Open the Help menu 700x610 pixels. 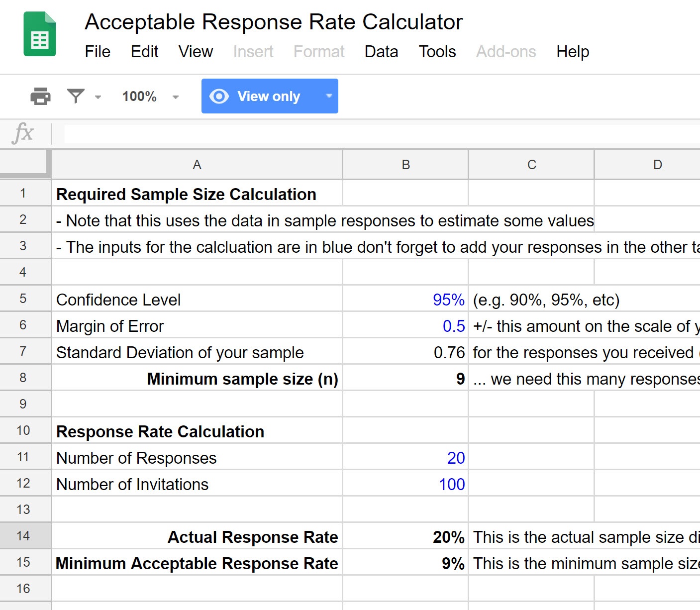[573, 52]
